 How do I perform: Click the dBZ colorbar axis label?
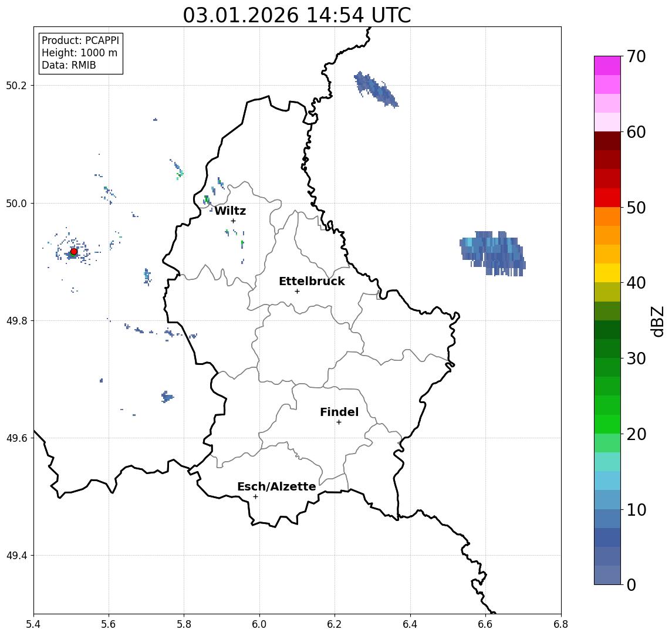[657, 321]
